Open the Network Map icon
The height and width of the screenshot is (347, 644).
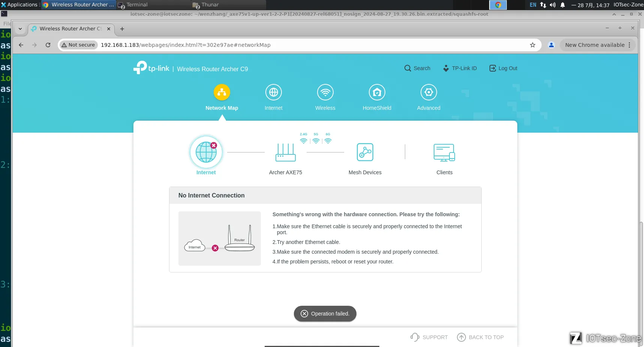tap(222, 92)
